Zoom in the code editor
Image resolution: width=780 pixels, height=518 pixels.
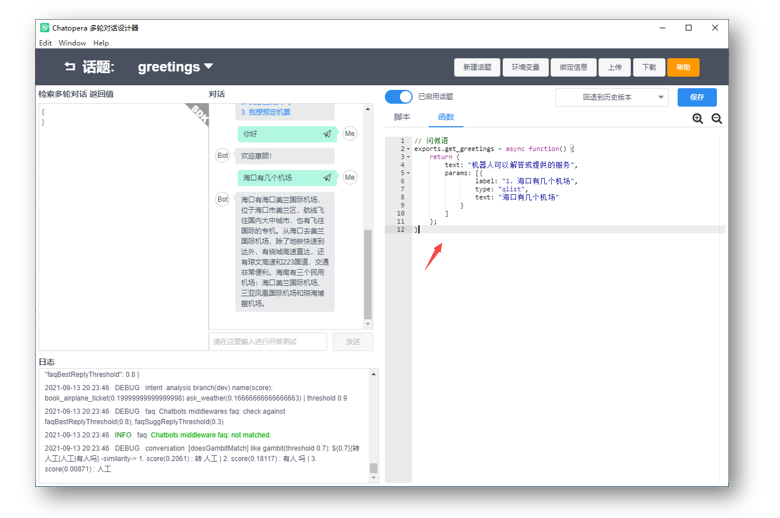(697, 118)
